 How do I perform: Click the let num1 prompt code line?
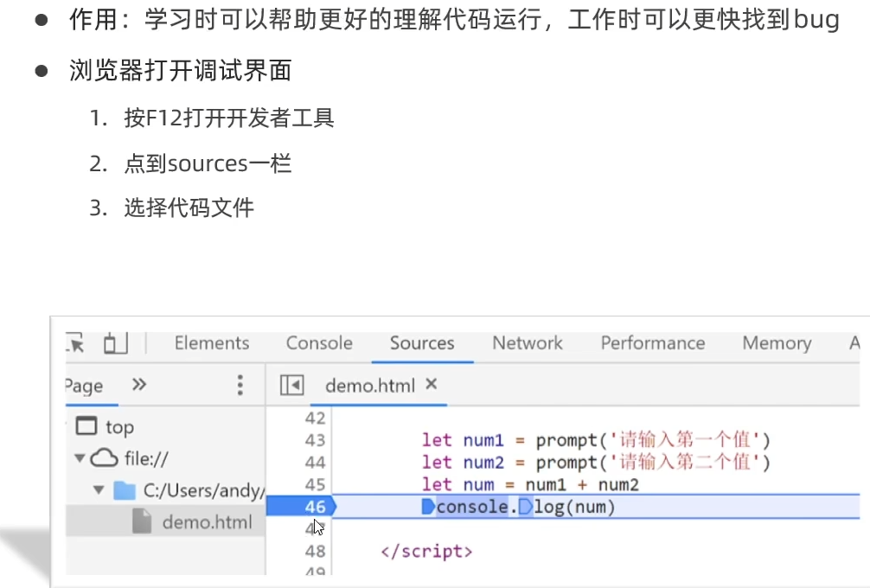coord(596,440)
